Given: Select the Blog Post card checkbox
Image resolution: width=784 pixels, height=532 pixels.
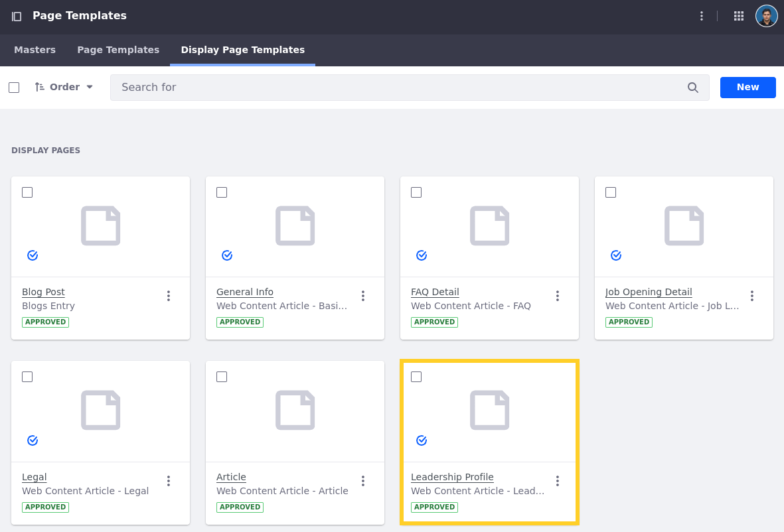Looking at the screenshot, I should [x=27, y=192].
